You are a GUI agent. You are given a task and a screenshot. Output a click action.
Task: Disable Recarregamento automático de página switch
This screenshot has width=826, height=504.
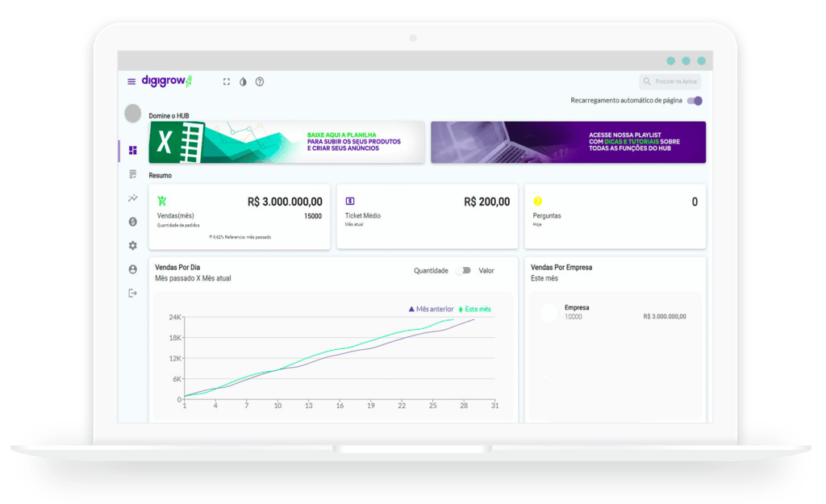(695, 101)
